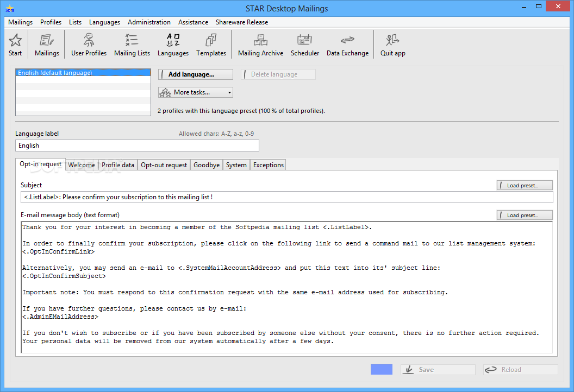Switch to the Goodbye tab
The image size is (574, 392).
(x=207, y=165)
